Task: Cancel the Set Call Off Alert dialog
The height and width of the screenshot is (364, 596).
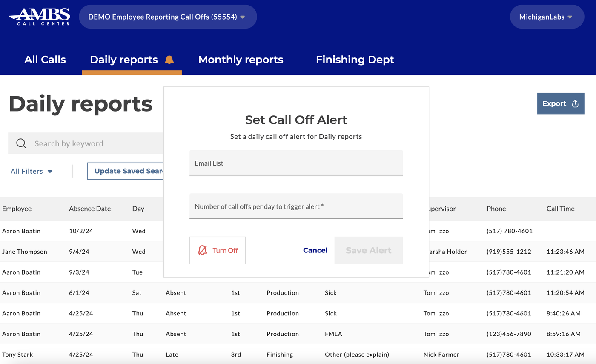Action: click(315, 250)
